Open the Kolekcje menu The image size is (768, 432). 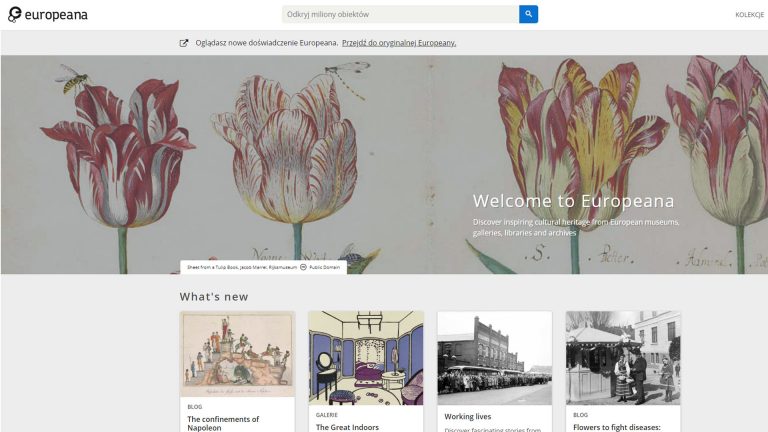pos(749,15)
